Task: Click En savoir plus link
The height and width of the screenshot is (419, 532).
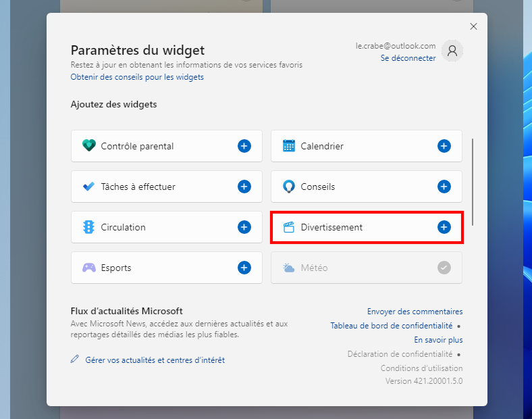Action: (x=438, y=340)
